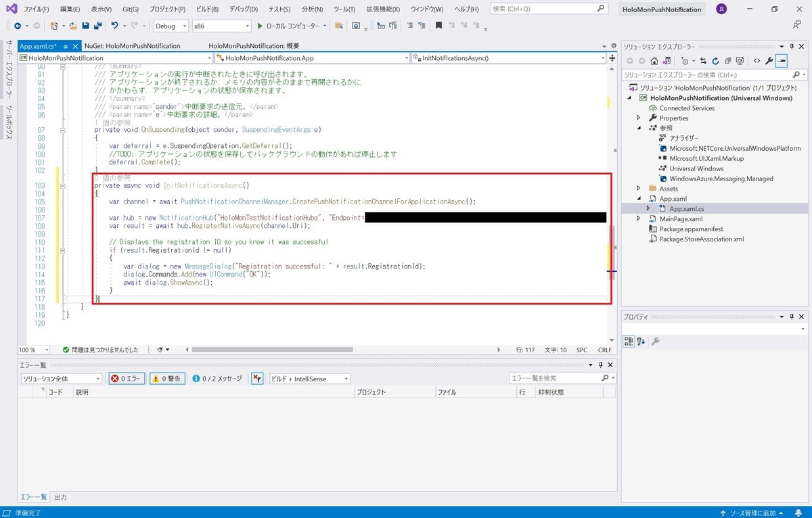The height and width of the screenshot is (518, 812).
Task: Switch to the NuGet: HoloMonPushNotification tab
Action: [133, 46]
